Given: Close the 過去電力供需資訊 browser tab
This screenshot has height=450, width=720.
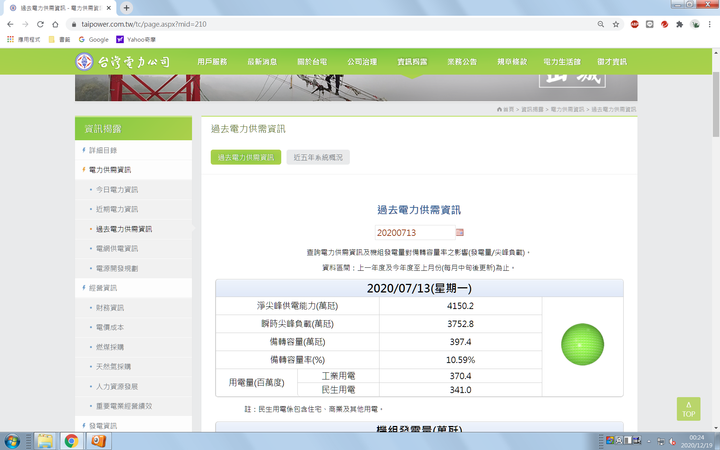Looking at the screenshot, I should [x=109, y=8].
